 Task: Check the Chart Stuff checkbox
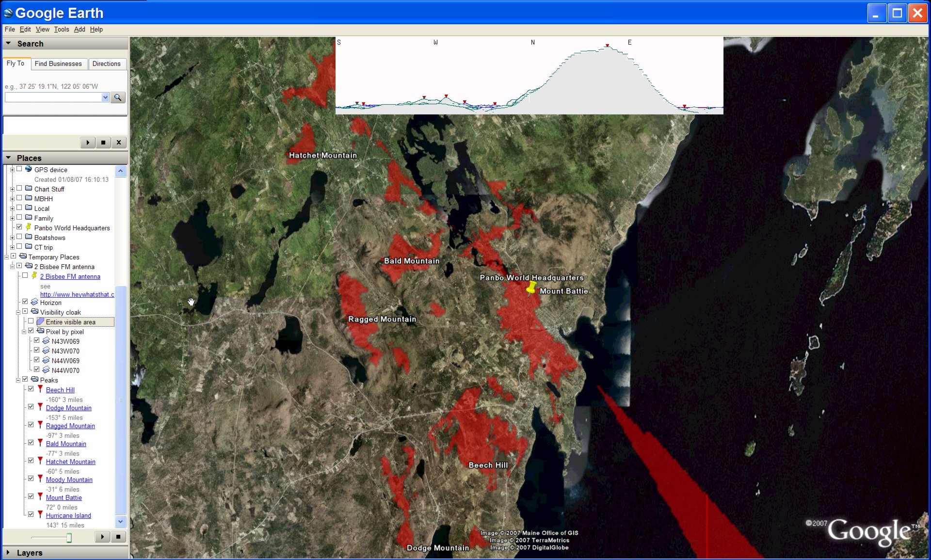click(19, 189)
